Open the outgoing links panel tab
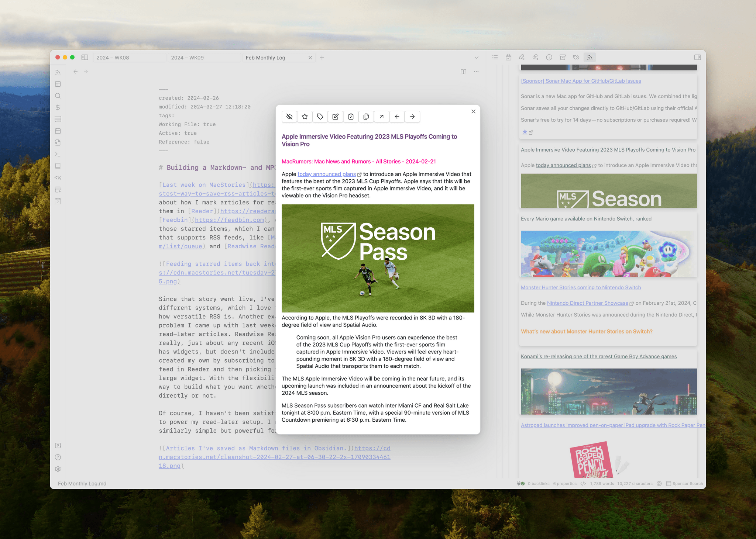The image size is (756, 539). pos(536,58)
